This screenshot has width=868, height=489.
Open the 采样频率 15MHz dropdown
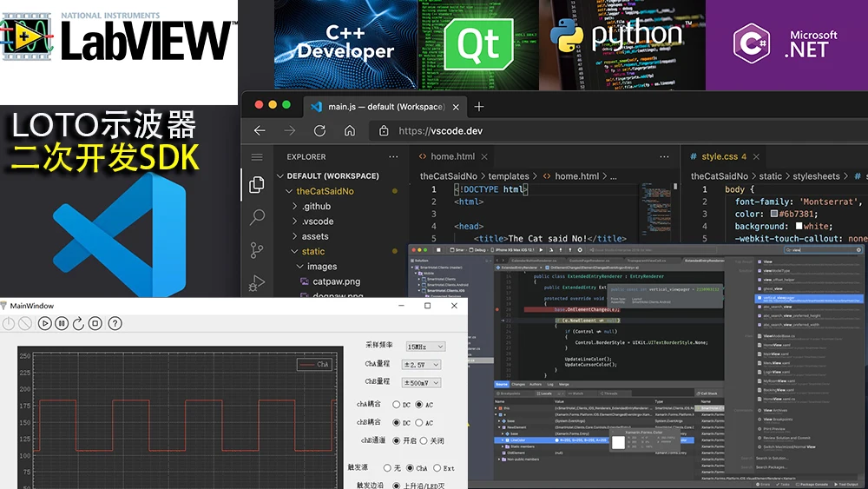point(425,347)
